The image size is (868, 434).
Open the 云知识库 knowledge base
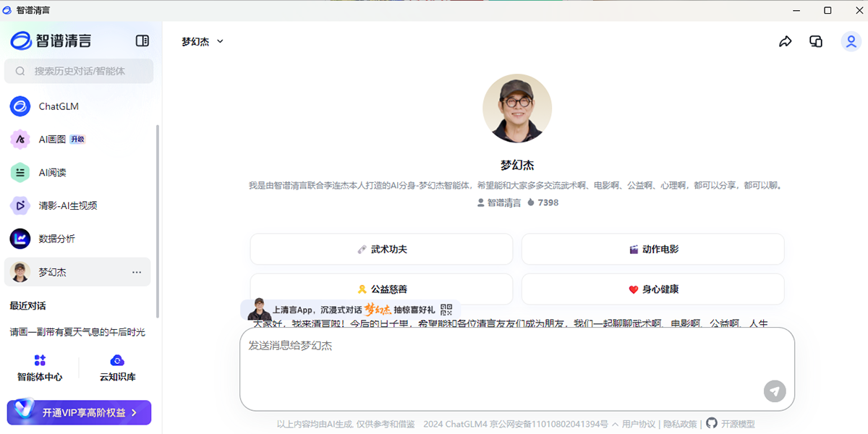[116, 367]
